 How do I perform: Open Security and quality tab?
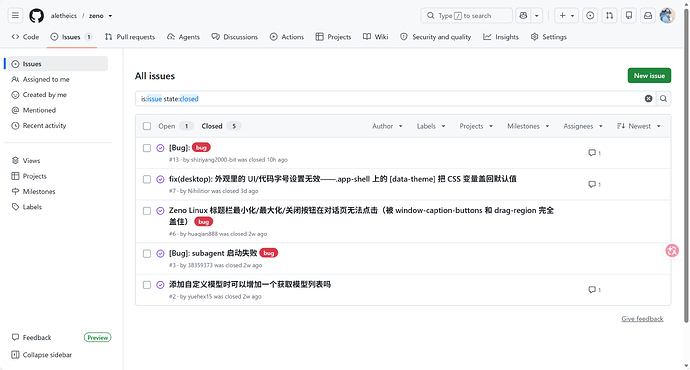(x=435, y=37)
